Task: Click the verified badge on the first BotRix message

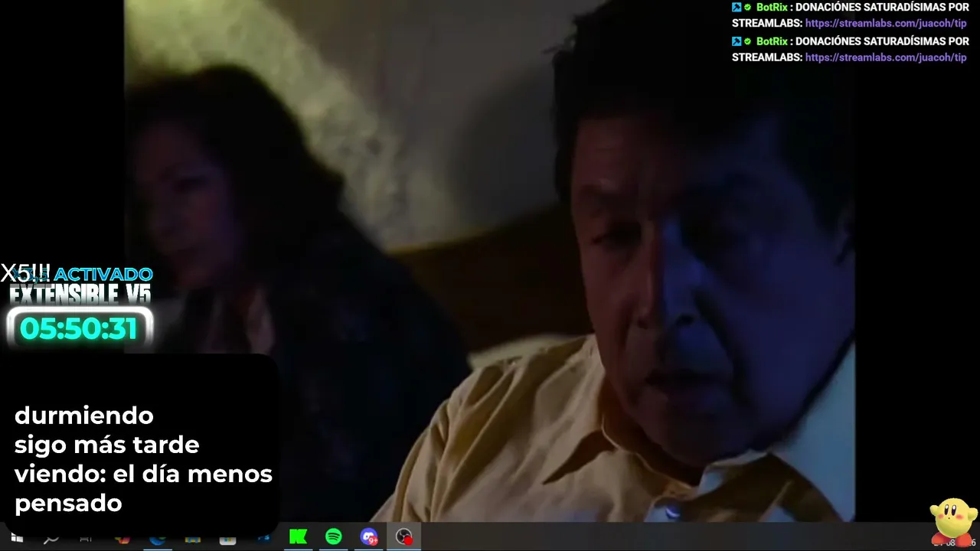Action: [x=748, y=8]
